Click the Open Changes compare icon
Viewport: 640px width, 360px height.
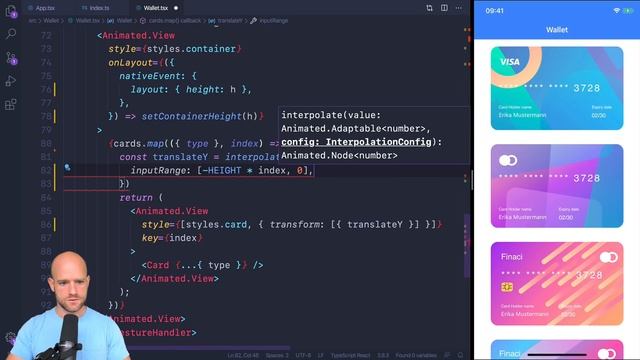tap(429, 8)
